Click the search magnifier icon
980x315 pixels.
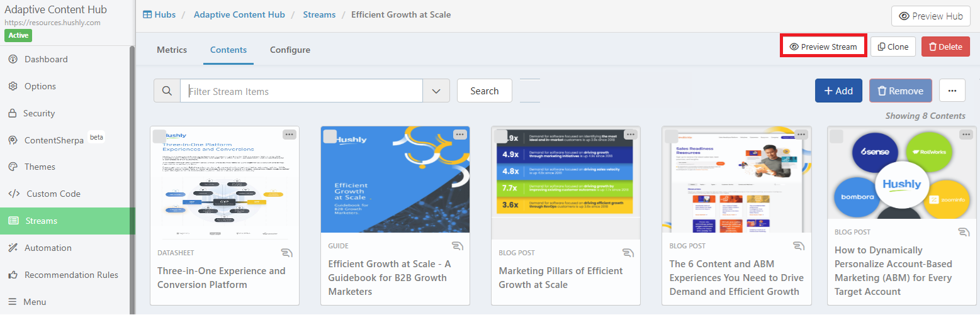167,91
